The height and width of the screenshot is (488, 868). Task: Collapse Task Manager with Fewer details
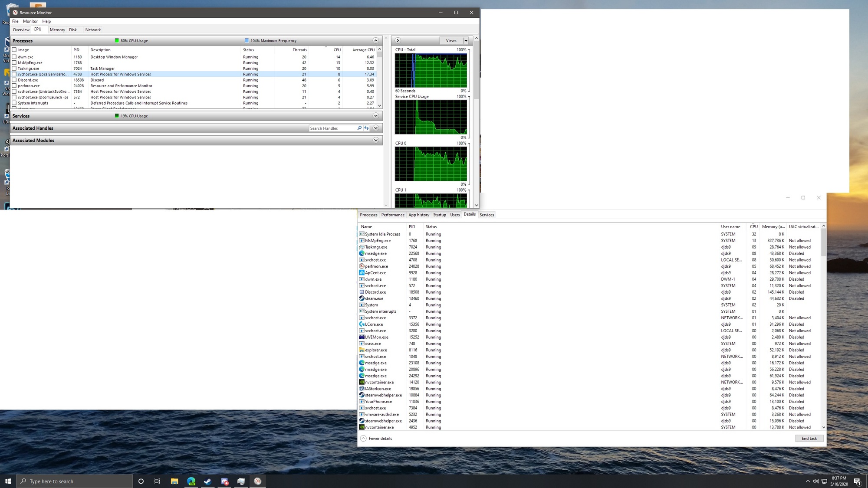pos(376,438)
